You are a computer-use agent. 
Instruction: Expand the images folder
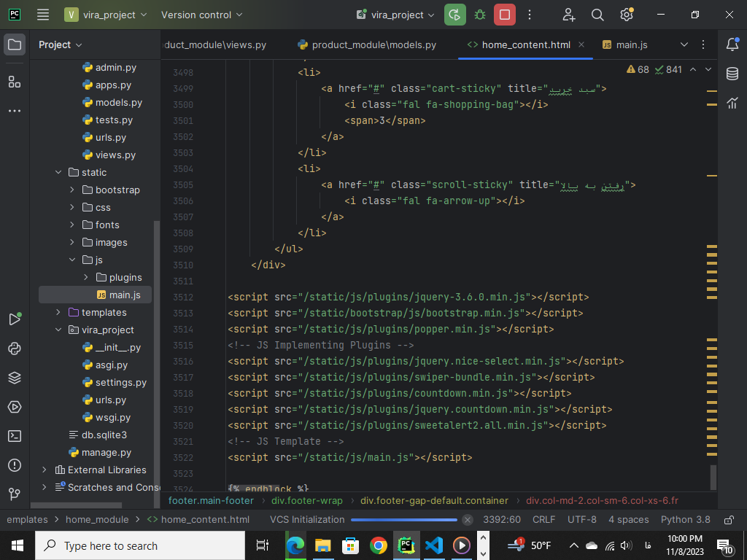click(x=72, y=242)
